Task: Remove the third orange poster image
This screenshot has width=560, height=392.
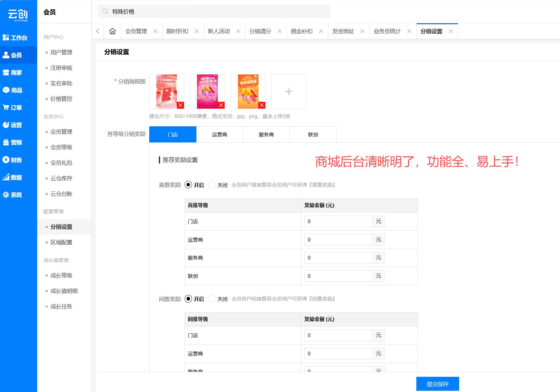Action: (x=262, y=105)
